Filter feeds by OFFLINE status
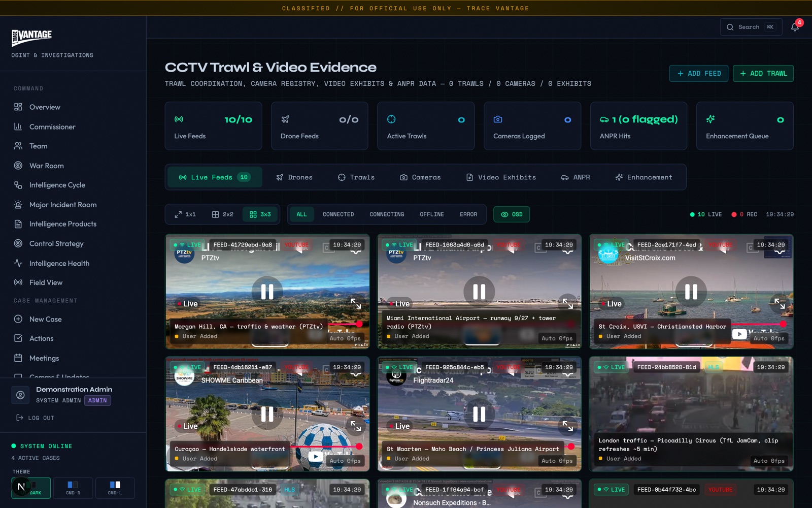The image size is (812, 508). pyautogui.click(x=432, y=214)
